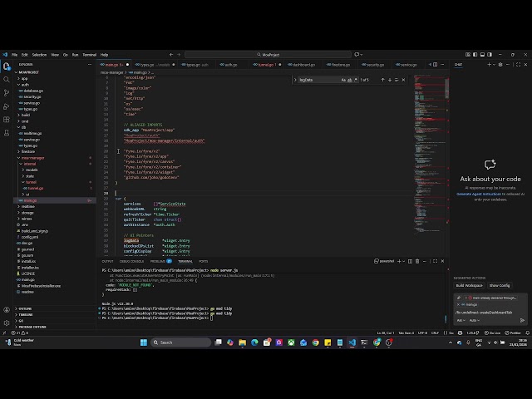Open Windows Start menu

(144, 342)
